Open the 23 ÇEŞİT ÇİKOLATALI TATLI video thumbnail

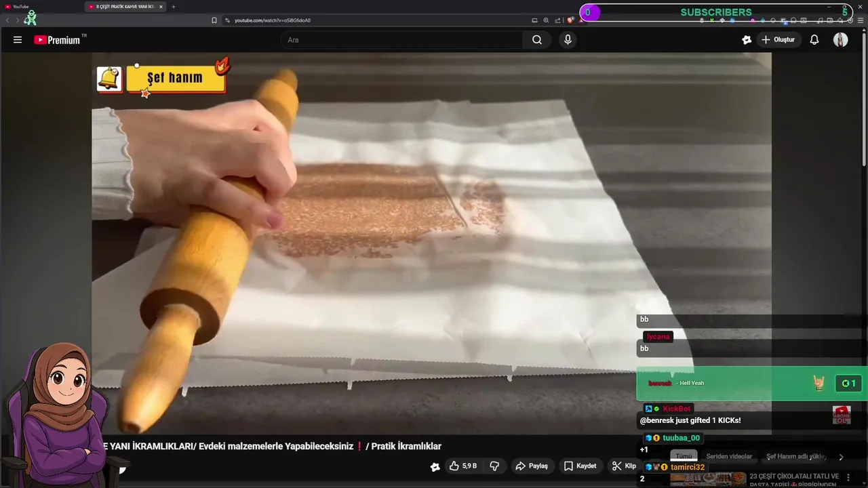point(708,479)
